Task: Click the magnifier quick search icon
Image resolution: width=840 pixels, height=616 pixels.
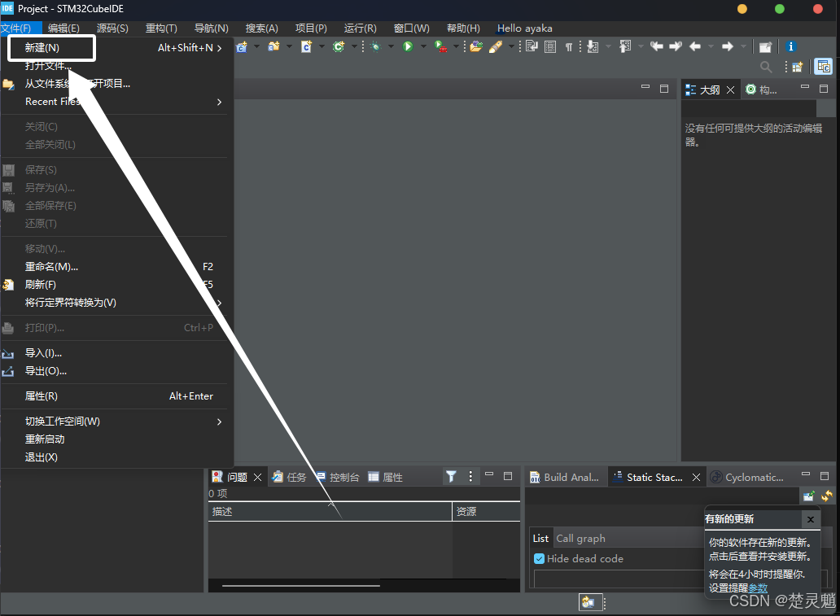Action: click(x=766, y=67)
